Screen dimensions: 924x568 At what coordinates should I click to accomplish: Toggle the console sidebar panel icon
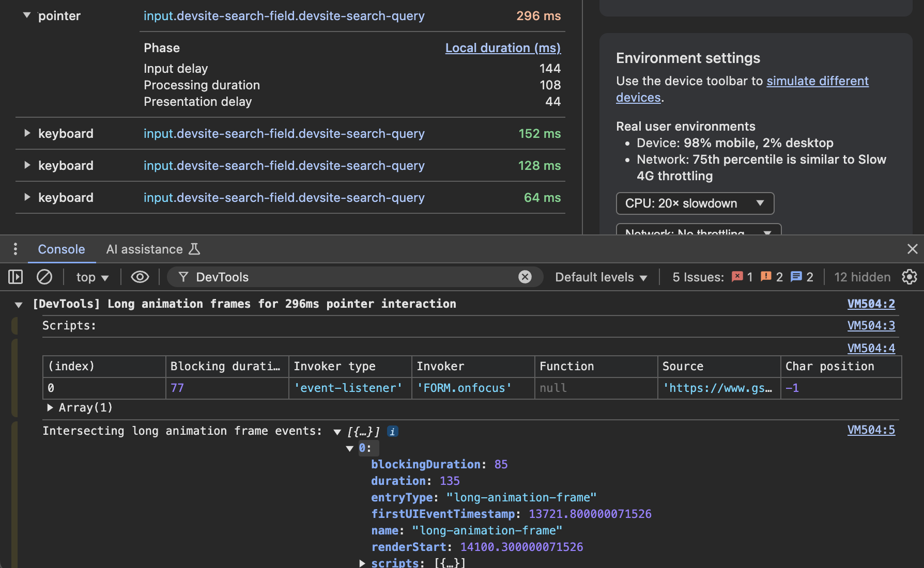coord(16,277)
